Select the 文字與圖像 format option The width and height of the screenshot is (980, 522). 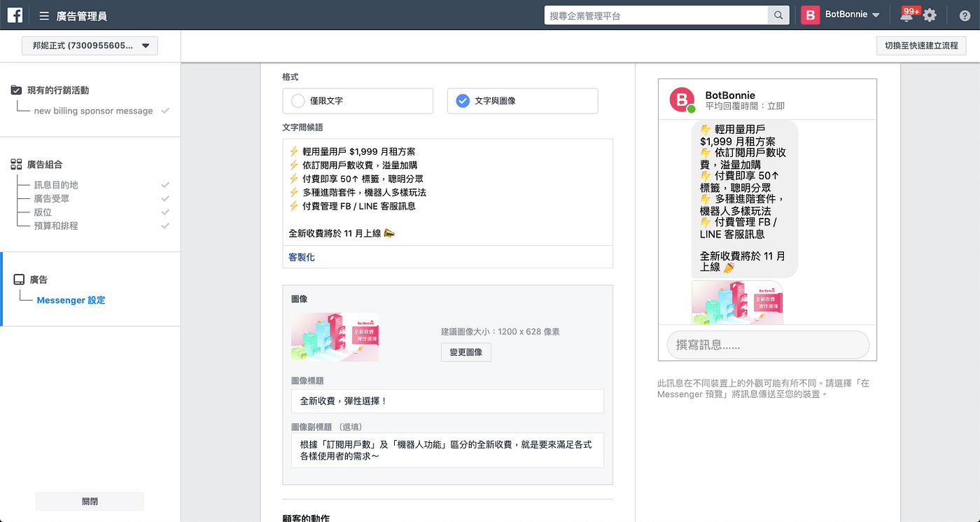click(x=523, y=101)
